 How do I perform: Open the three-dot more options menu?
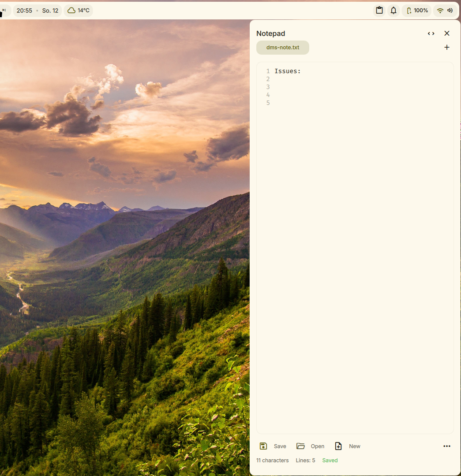pyautogui.click(x=447, y=446)
